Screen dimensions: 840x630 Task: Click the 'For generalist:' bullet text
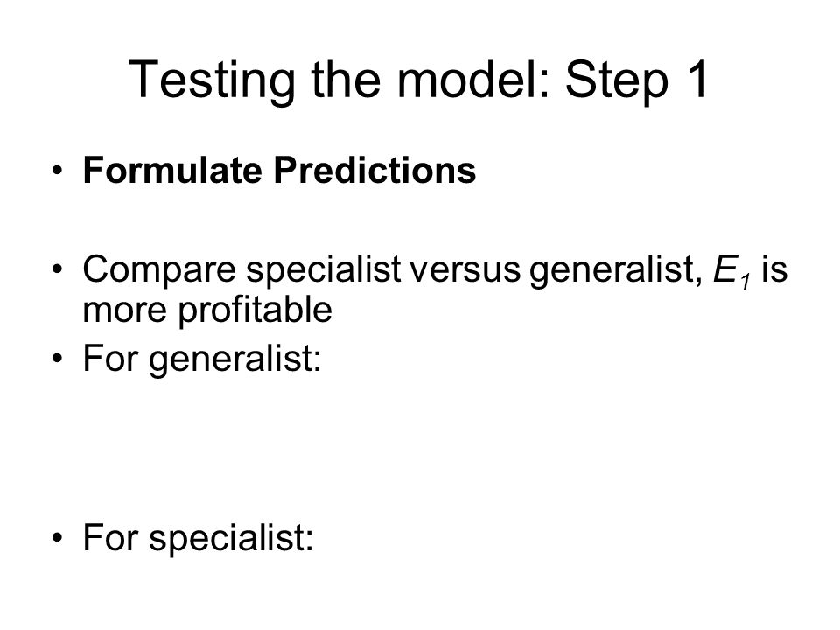click(x=202, y=359)
